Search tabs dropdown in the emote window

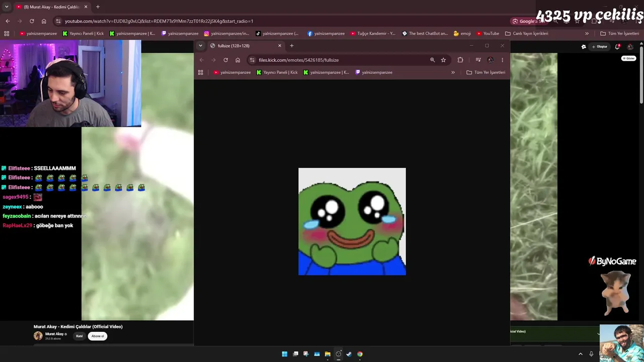click(200, 46)
